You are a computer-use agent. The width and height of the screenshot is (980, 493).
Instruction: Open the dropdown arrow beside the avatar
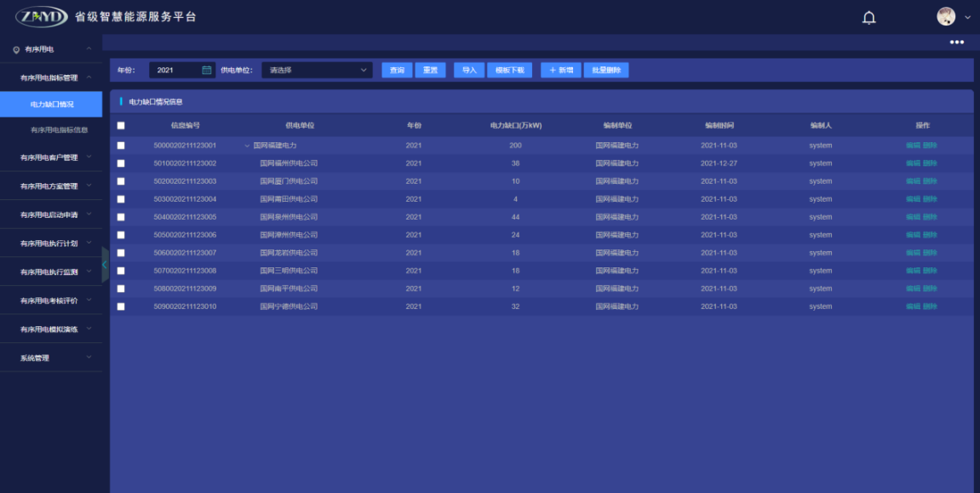click(x=967, y=18)
